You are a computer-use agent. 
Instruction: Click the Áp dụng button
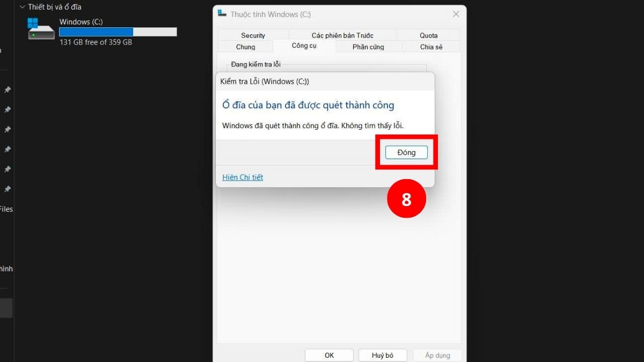[437, 355]
